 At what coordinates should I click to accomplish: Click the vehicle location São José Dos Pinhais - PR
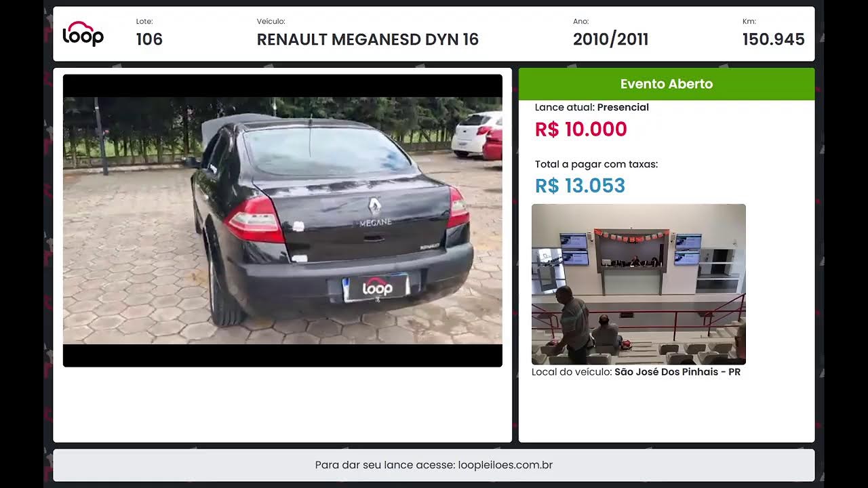677,372
